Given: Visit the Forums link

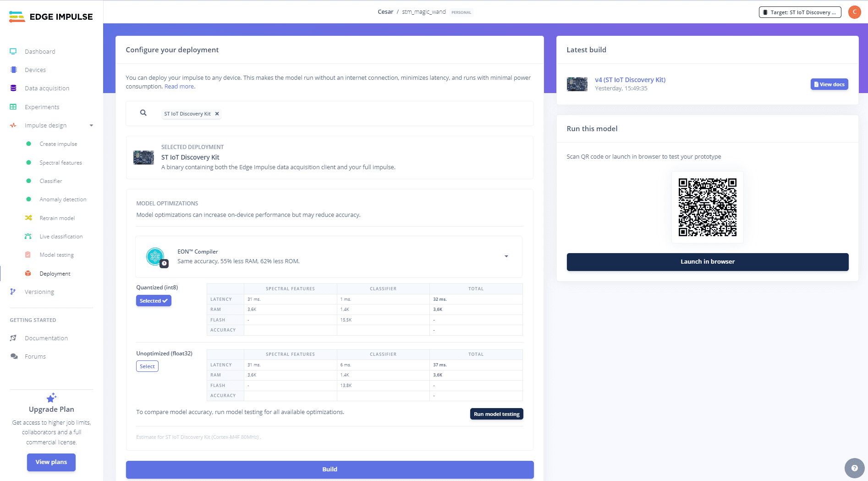Looking at the screenshot, I should [35, 356].
